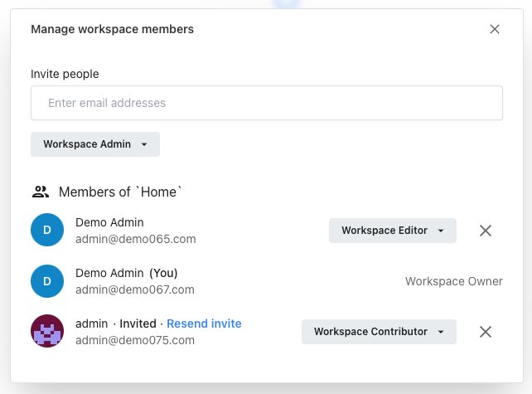
Task: Select the Demo Admin (You) name
Action: coord(126,273)
